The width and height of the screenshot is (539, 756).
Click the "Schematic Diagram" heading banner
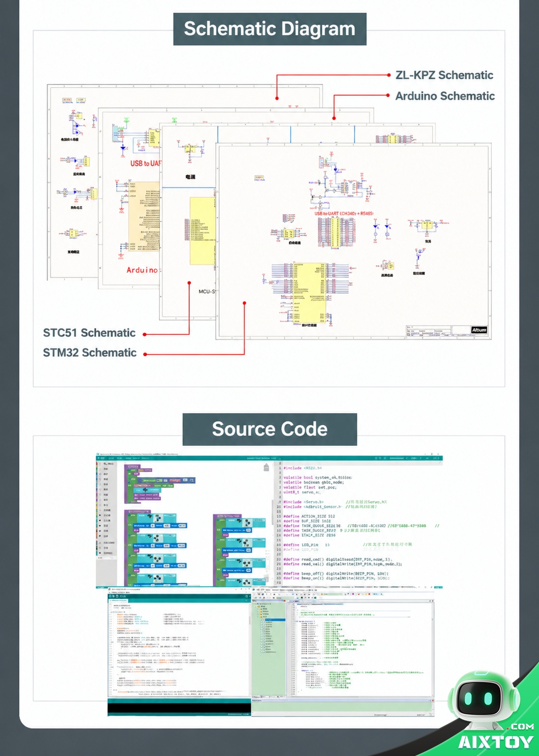pyautogui.click(x=270, y=29)
